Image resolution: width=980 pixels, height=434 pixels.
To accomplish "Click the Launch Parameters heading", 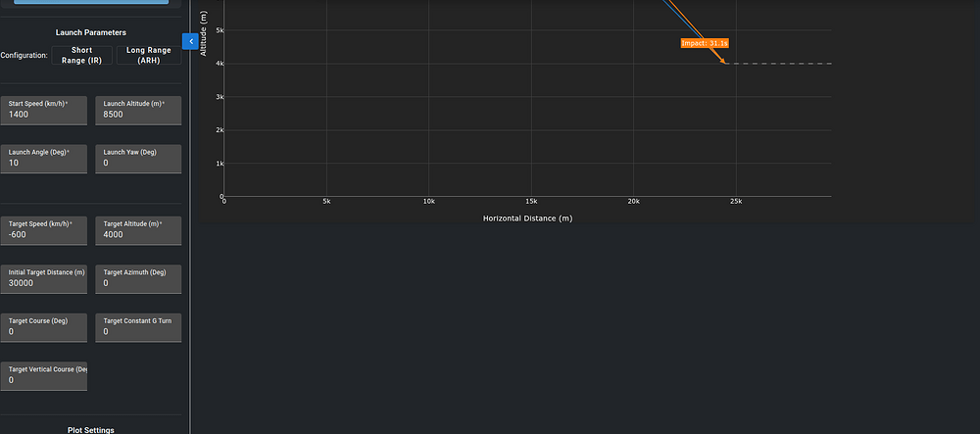I will tap(90, 32).
